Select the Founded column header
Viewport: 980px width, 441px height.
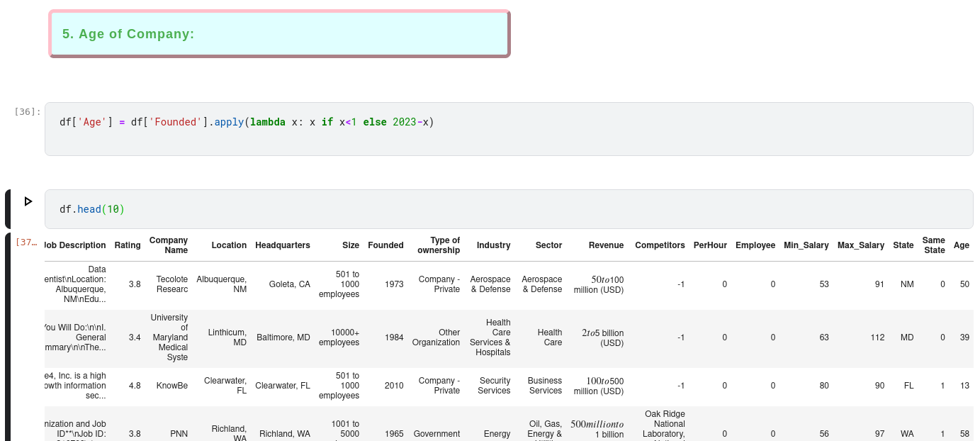click(x=385, y=245)
